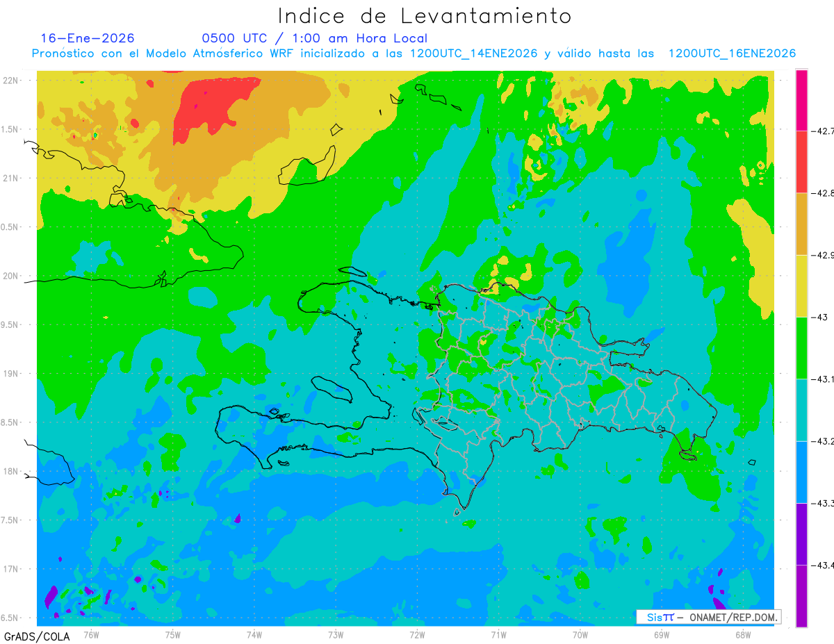Click the legend value '-43.2'
Viewport: 834px width, 644px height.
pyautogui.click(x=822, y=441)
